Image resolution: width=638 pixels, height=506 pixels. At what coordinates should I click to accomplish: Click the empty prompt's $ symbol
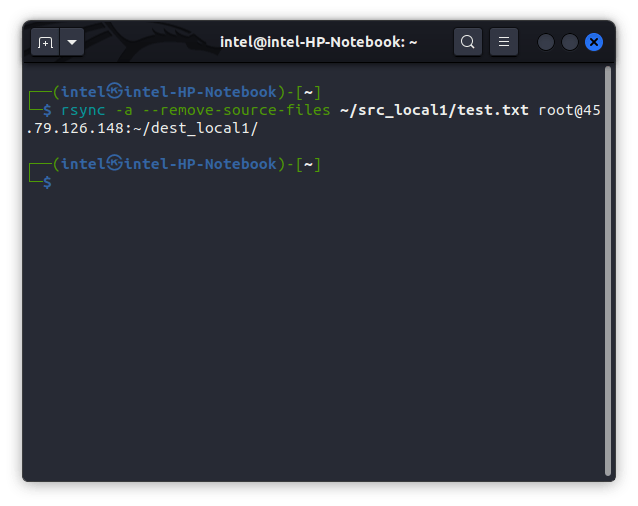point(47,182)
